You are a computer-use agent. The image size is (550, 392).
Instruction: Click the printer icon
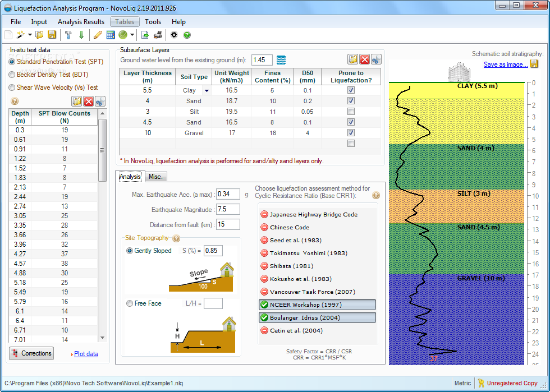158,35
